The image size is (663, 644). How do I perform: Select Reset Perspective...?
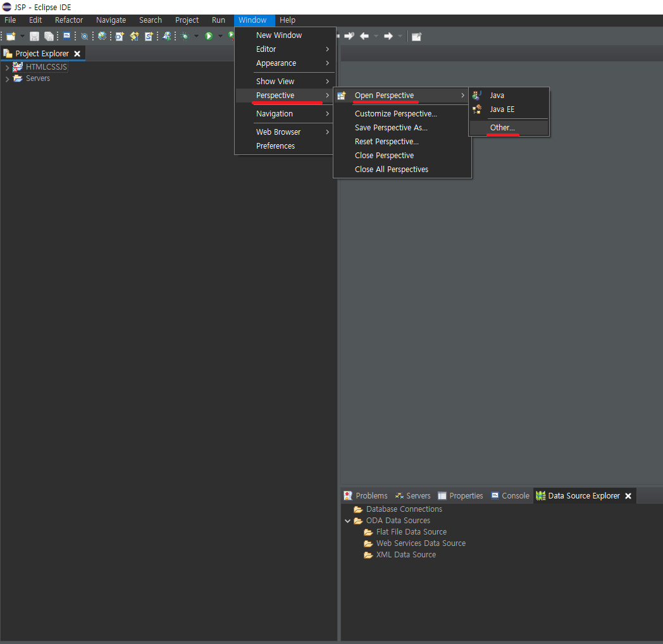click(x=402, y=142)
